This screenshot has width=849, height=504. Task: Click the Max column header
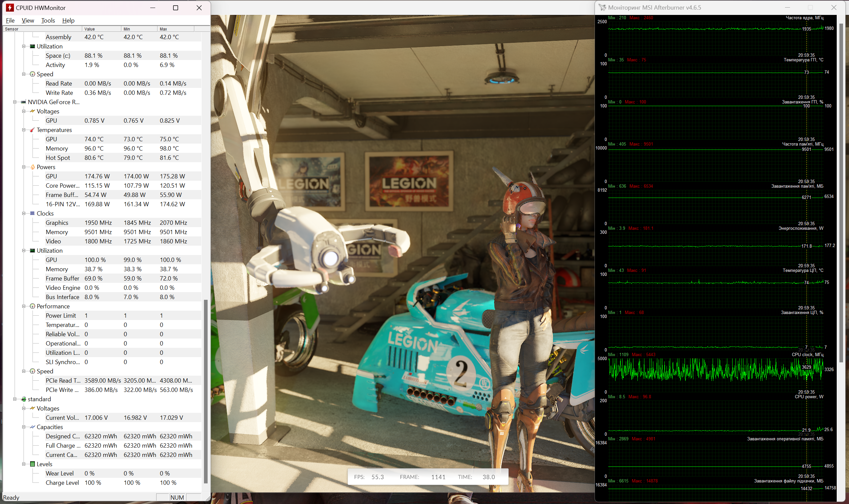[175, 29]
